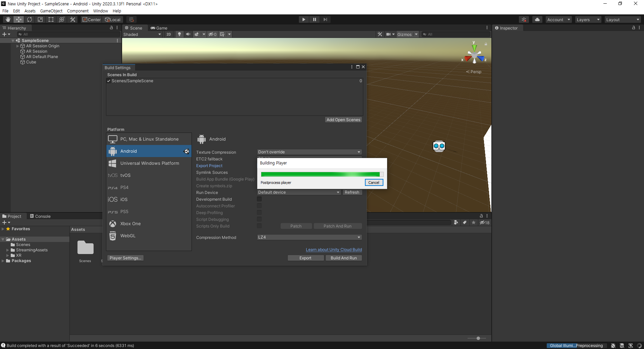This screenshot has width=644, height=349.
Task: Open Gizmos dropdown arrow
Action: 416,34
